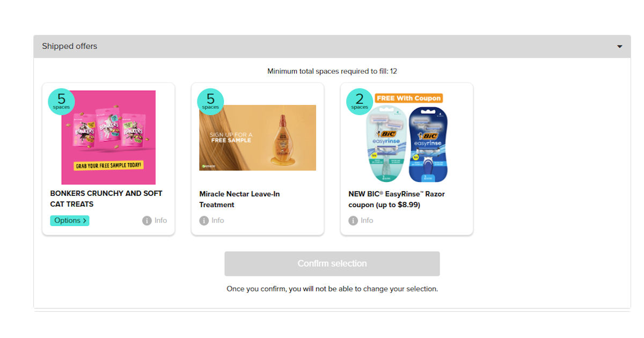The image size is (644, 338).
Task: Click the Info text on the BIC razor card
Action: pos(367,221)
